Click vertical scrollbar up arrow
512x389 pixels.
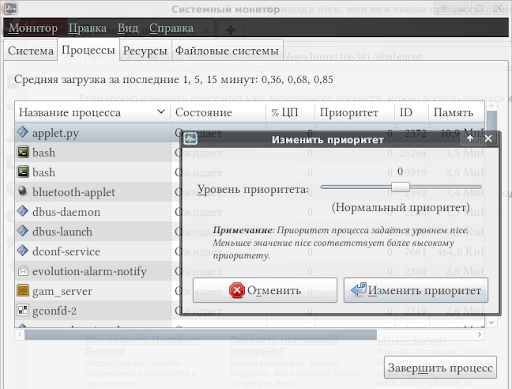[x=492, y=106]
